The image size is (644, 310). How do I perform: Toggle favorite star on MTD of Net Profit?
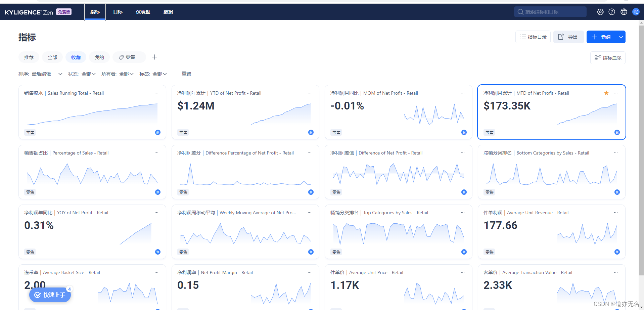[606, 93]
